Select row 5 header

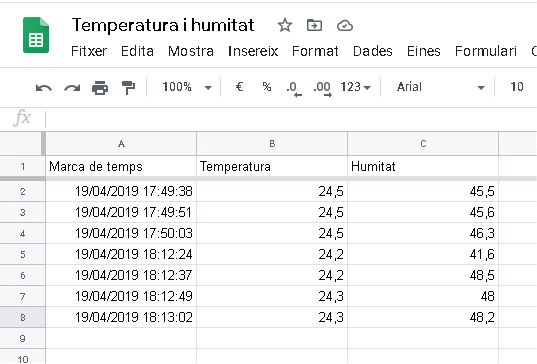pos(23,254)
